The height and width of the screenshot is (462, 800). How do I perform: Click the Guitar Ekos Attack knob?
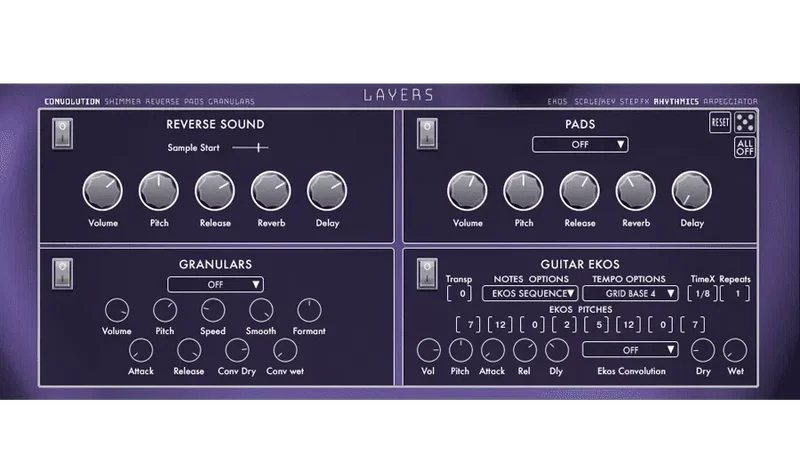(492, 351)
